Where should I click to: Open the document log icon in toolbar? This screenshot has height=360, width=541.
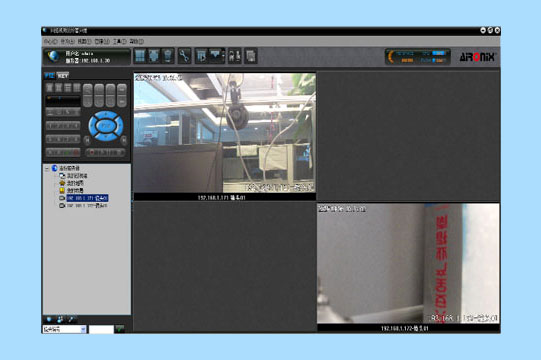pos(251,56)
